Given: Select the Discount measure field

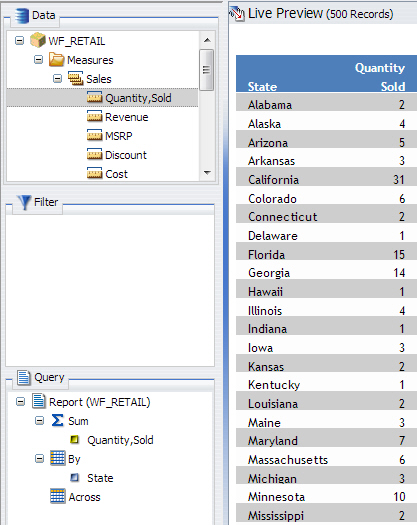Looking at the screenshot, I should pyautogui.click(x=117, y=155).
